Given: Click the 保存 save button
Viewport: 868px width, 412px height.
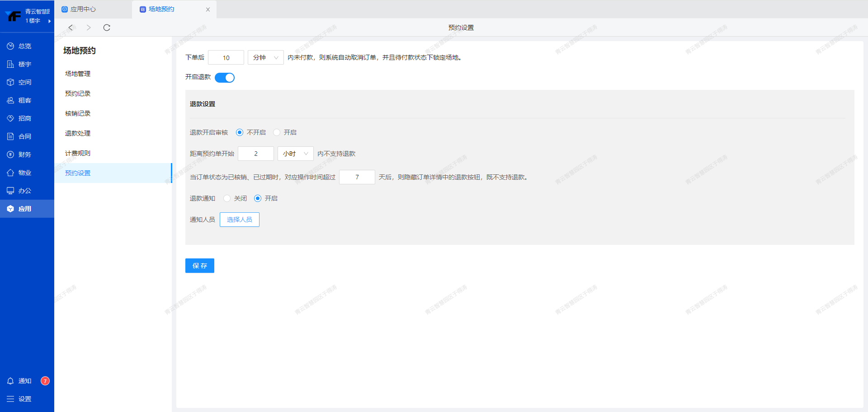Looking at the screenshot, I should [199, 266].
